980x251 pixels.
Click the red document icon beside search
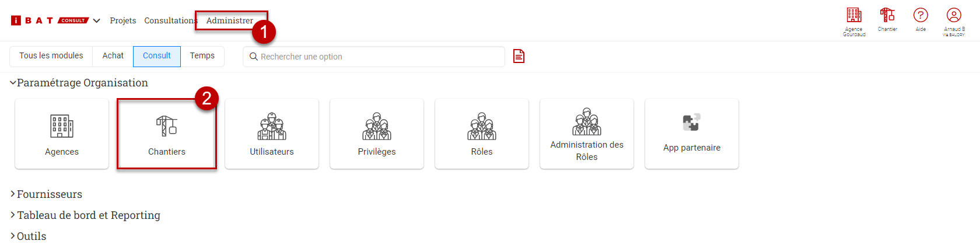(x=519, y=56)
